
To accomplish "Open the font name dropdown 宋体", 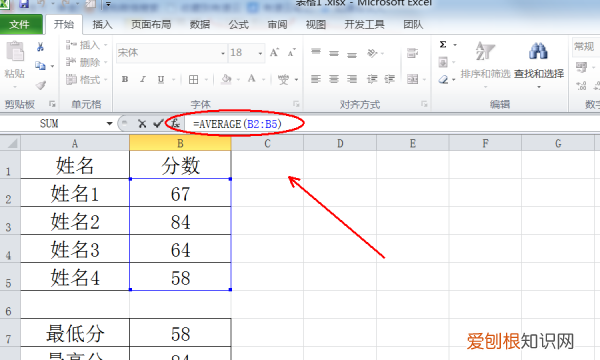I will point(223,53).
